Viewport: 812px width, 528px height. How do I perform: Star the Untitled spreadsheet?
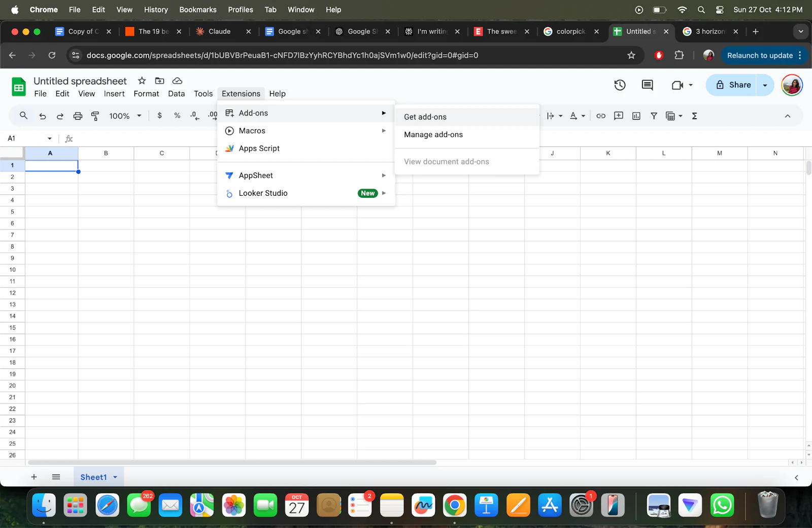[x=142, y=81]
